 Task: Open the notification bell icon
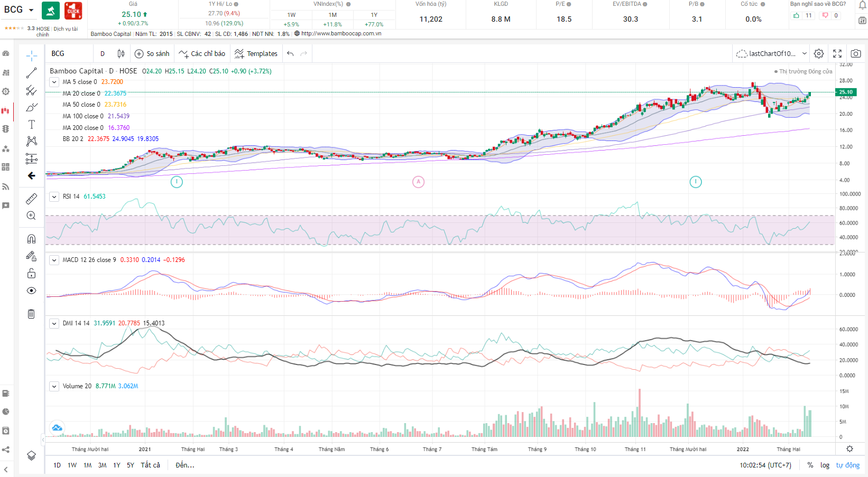tap(862, 5)
